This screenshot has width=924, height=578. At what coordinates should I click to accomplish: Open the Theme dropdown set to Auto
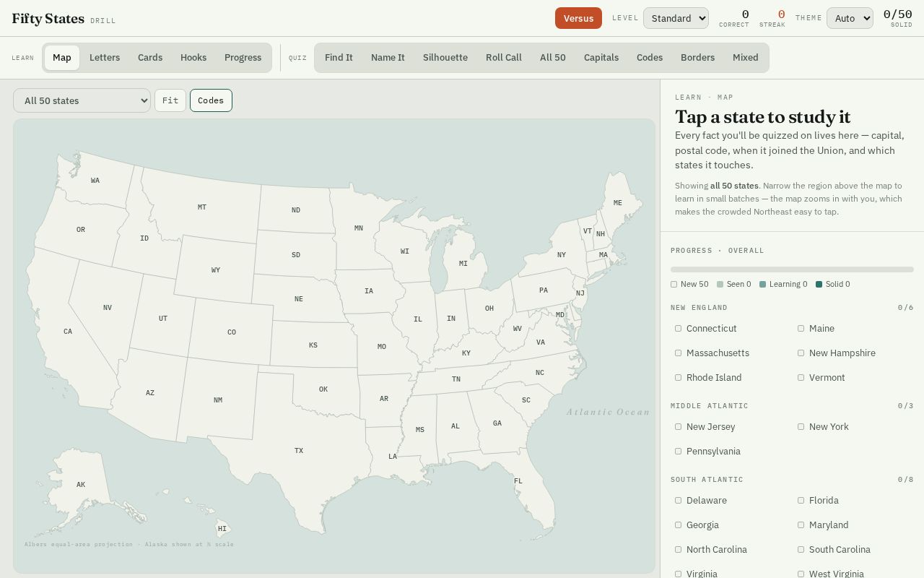pos(850,18)
